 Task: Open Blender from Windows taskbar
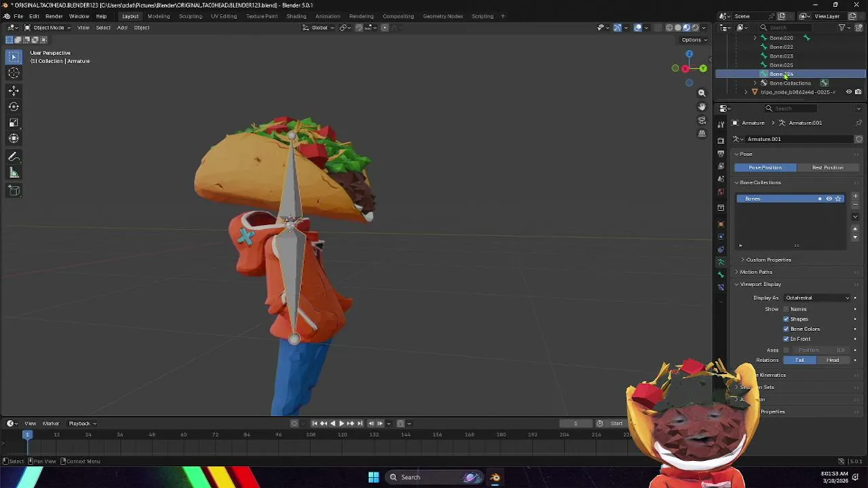(x=495, y=477)
